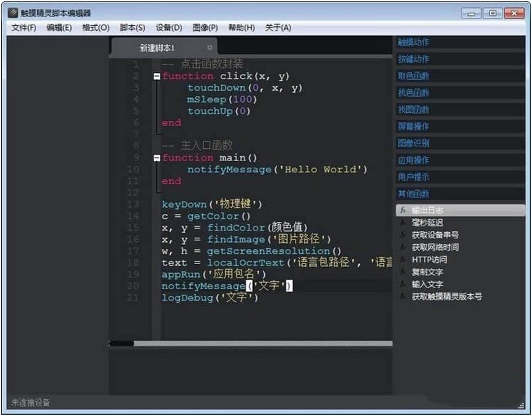Click the fx icon beside 输入文字

pyautogui.click(x=403, y=284)
